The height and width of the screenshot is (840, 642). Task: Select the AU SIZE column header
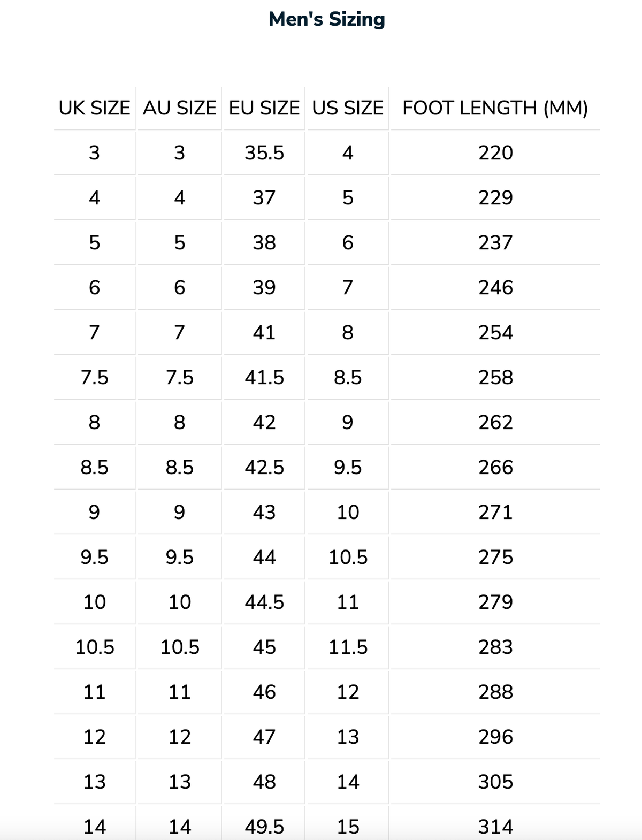tap(179, 108)
